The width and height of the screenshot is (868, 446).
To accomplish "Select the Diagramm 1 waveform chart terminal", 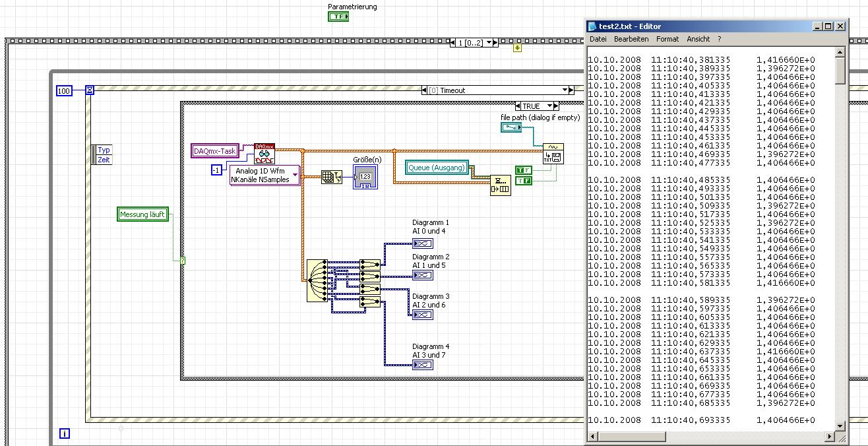I will (x=423, y=244).
